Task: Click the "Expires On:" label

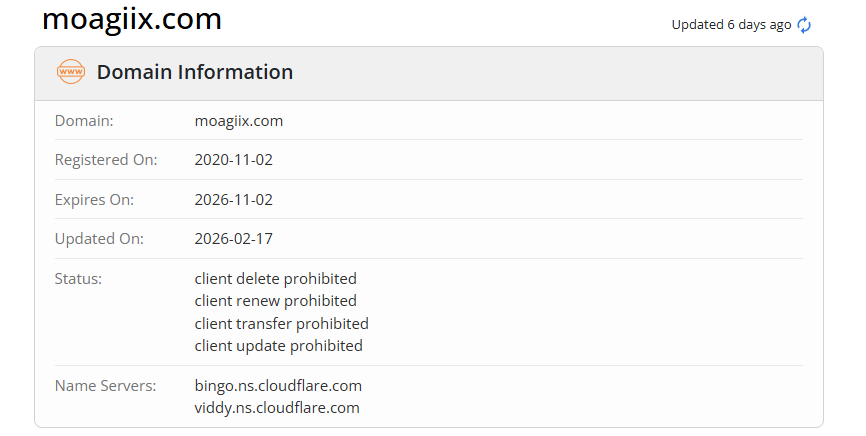Action: click(x=94, y=200)
